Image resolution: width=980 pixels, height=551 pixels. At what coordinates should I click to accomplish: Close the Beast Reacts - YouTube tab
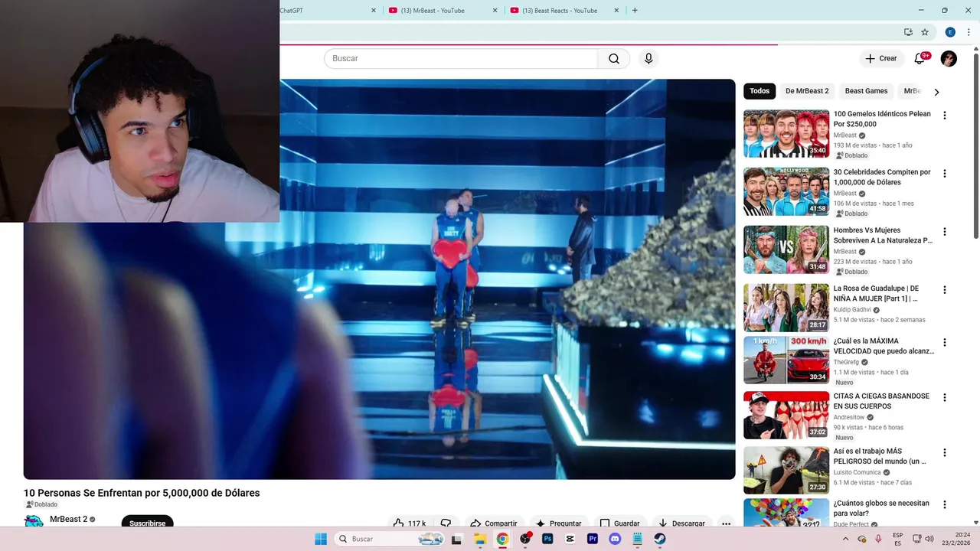616,11
